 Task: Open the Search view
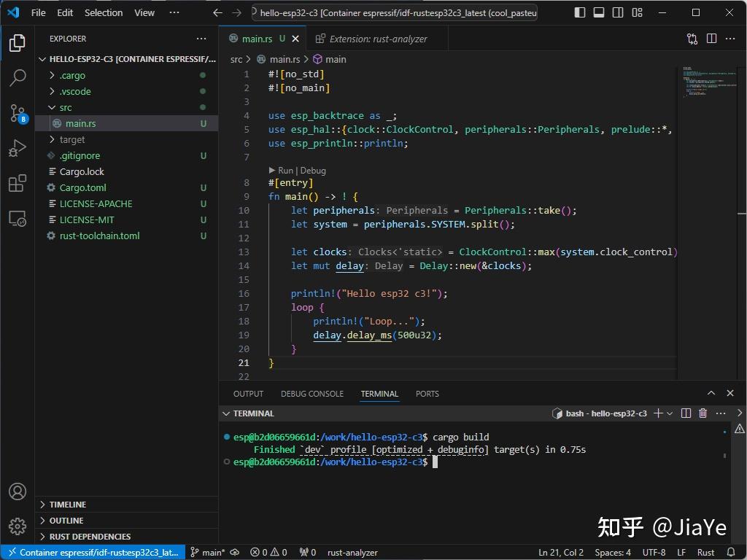(18, 77)
